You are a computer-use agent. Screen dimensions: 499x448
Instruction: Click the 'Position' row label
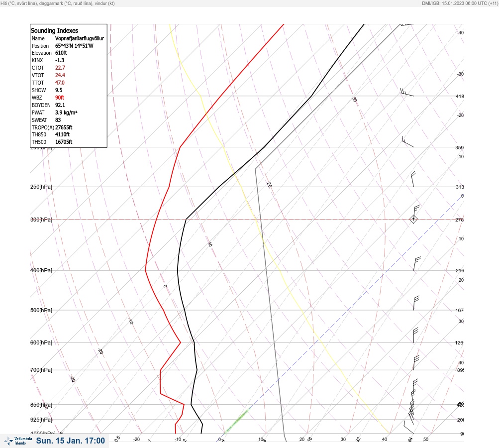coord(40,46)
